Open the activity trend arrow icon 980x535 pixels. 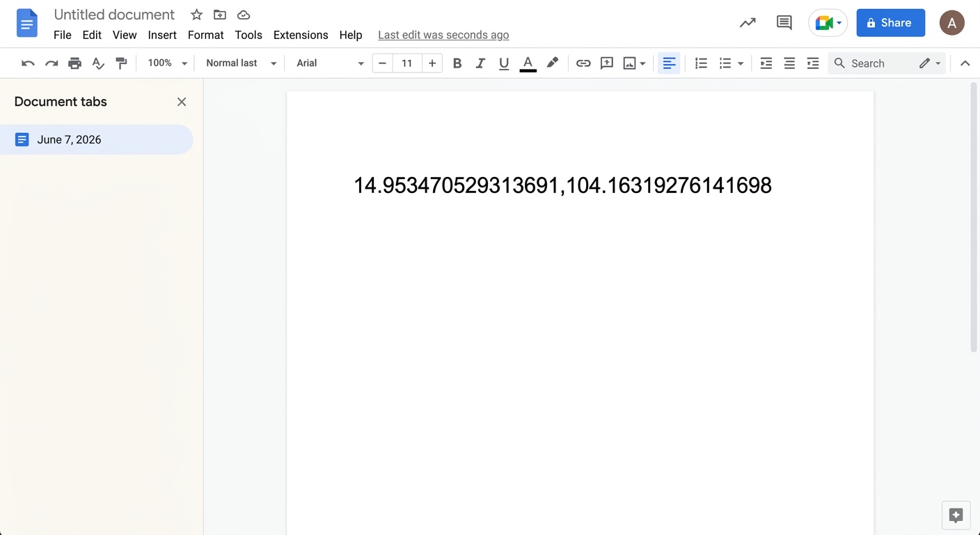[748, 23]
